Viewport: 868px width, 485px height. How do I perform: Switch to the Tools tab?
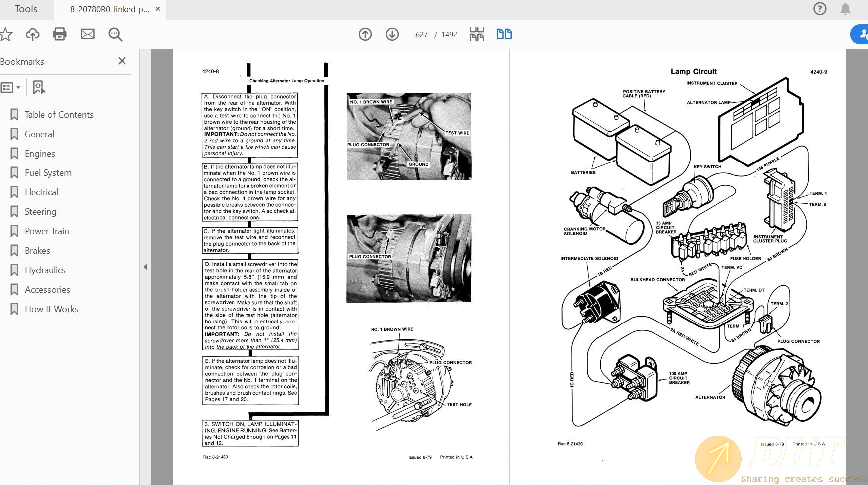point(25,9)
